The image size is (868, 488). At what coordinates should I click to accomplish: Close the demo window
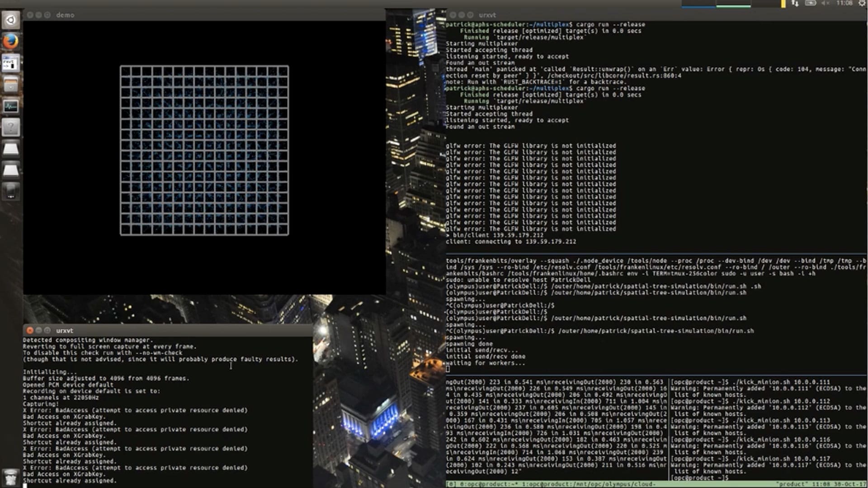pos(30,15)
